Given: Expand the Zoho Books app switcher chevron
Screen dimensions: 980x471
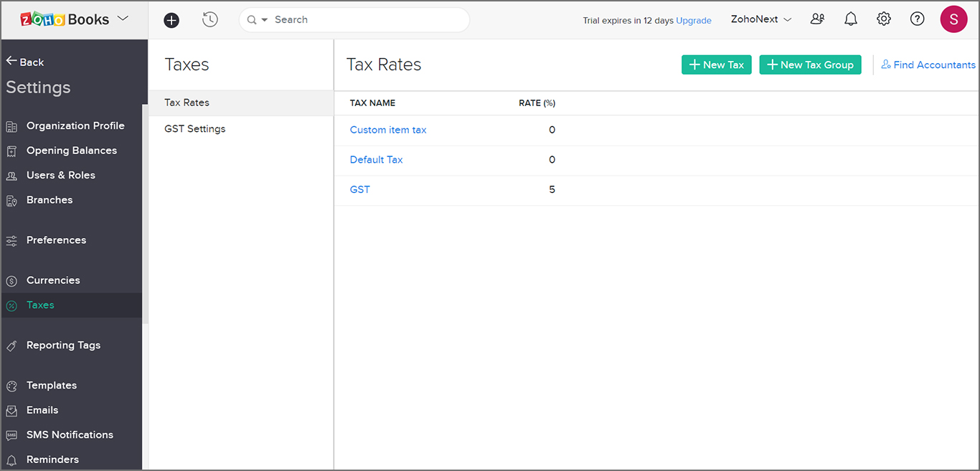Looking at the screenshot, I should [123, 19].
